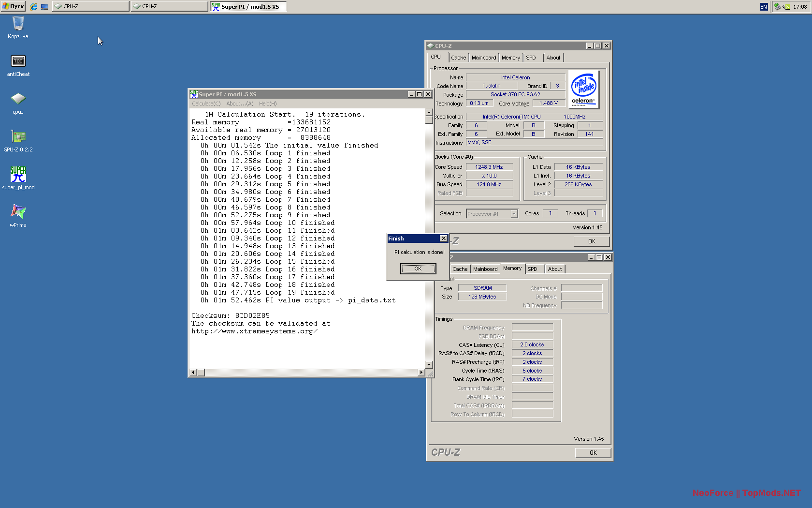Expand the Processor #1 selection dropdown

click(514, 214)
